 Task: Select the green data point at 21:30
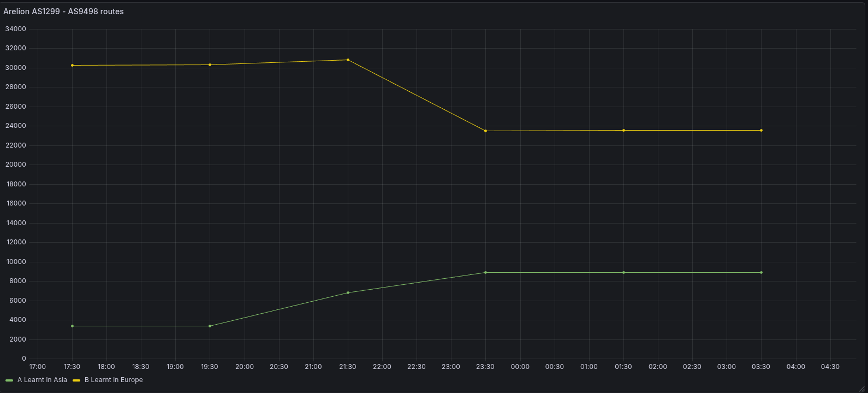point(348,292)
